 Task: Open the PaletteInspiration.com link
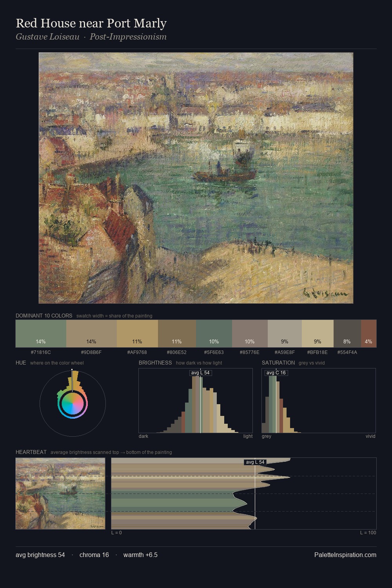tap(345, 555)
